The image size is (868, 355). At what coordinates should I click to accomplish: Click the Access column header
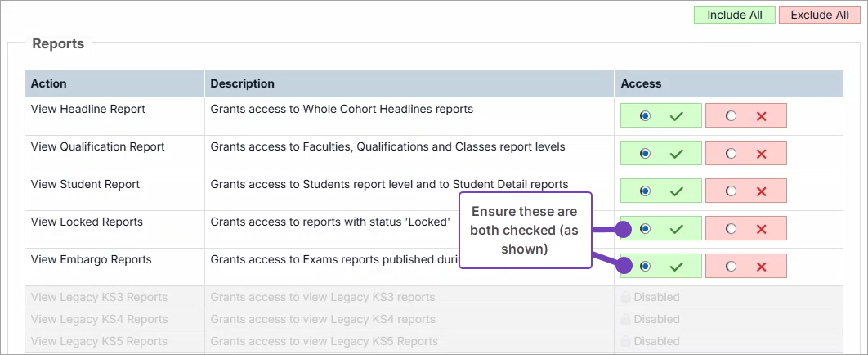point(642,83)
